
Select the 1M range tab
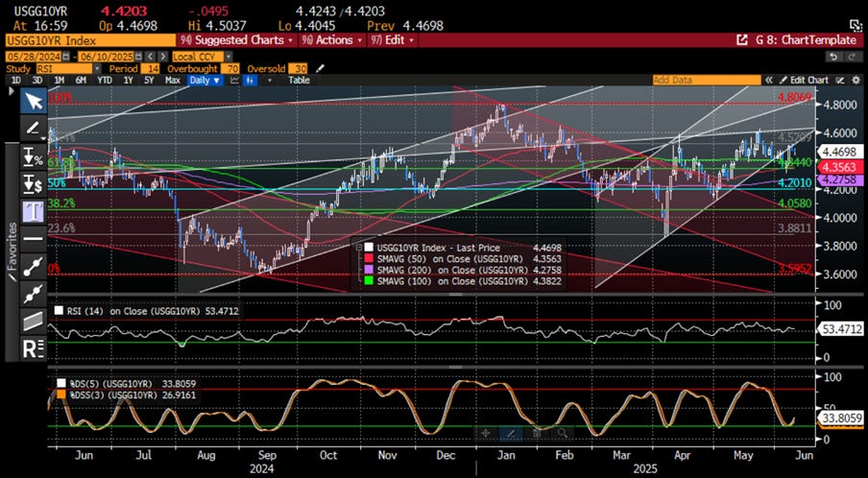[x=59, y=81]
